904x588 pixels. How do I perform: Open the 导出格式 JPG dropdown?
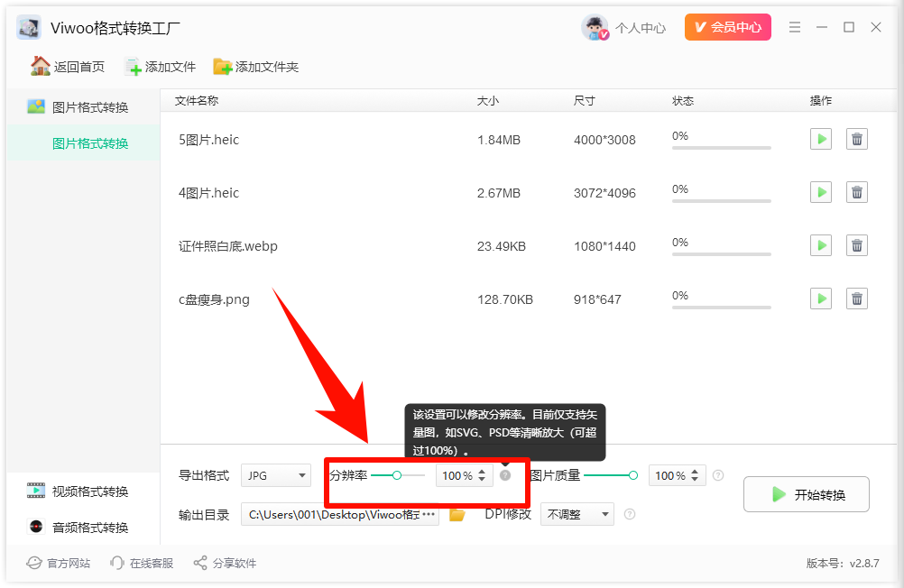[x=275, y=475]
